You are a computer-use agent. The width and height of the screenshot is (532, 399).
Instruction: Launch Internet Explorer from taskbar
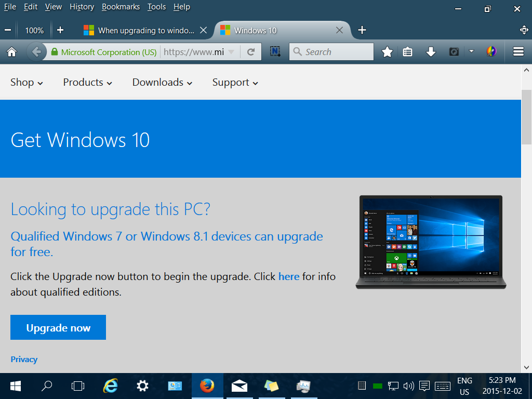point(110,386)
